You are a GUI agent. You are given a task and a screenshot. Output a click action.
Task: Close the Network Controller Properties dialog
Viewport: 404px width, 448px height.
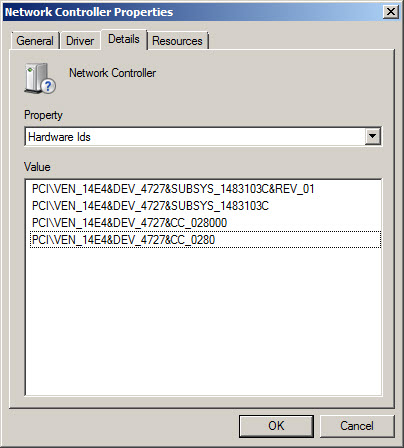point(390,12)
